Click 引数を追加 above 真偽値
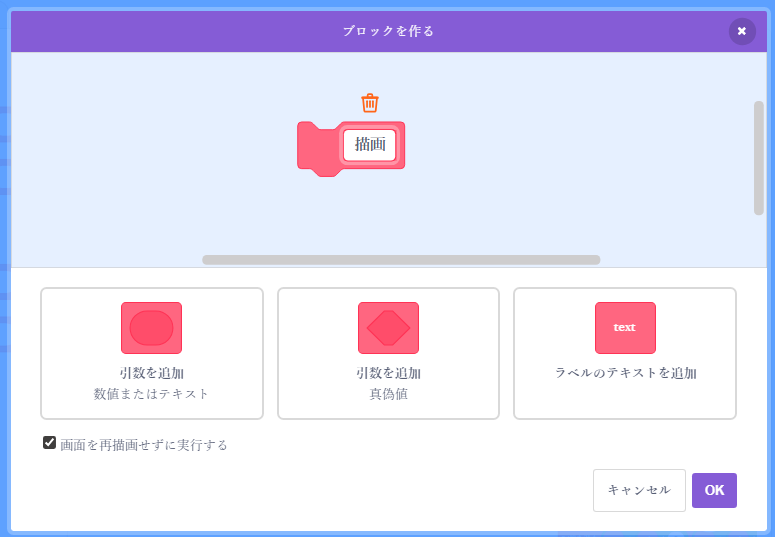 tap(388, 373)
